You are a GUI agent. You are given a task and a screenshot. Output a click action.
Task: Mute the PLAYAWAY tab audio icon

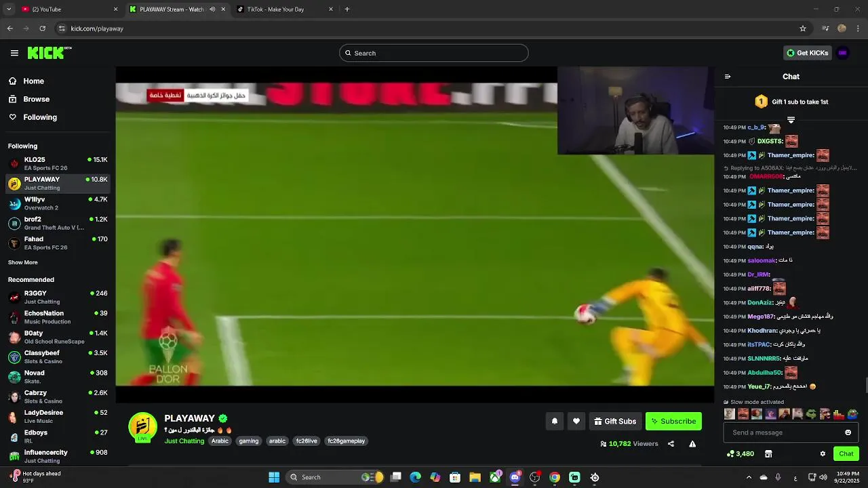[x=212, y=9]
